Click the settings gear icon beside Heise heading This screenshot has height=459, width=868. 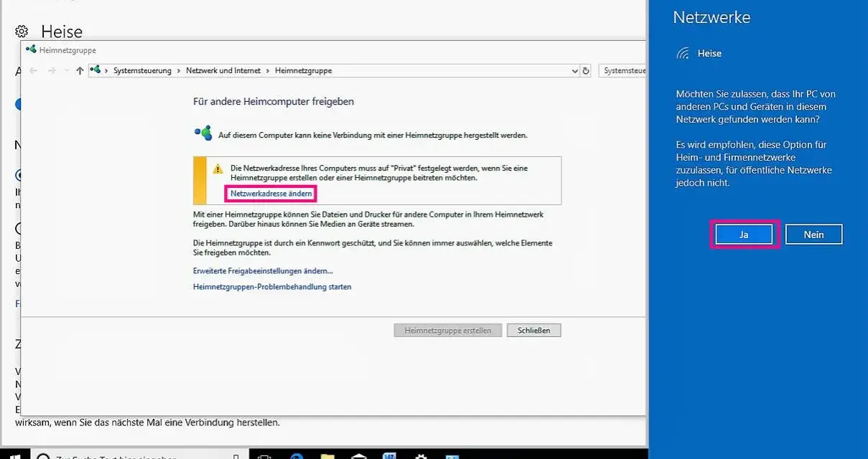22,32
